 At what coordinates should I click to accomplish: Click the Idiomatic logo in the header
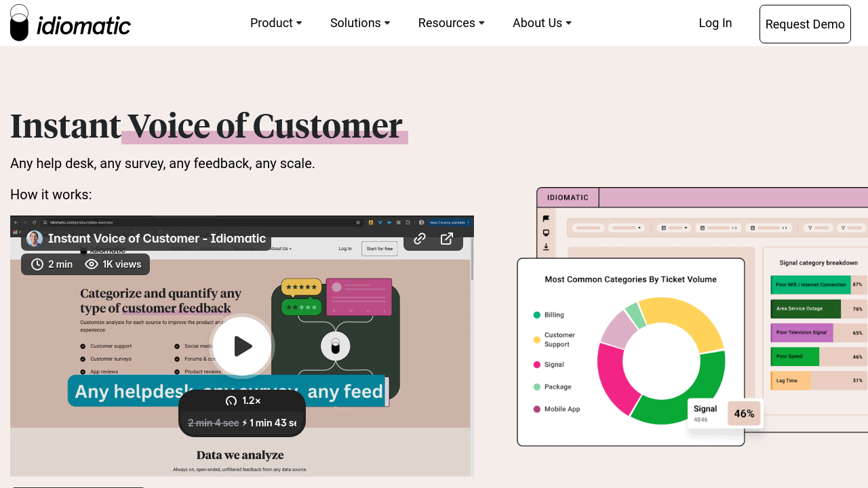click(71, 23)
